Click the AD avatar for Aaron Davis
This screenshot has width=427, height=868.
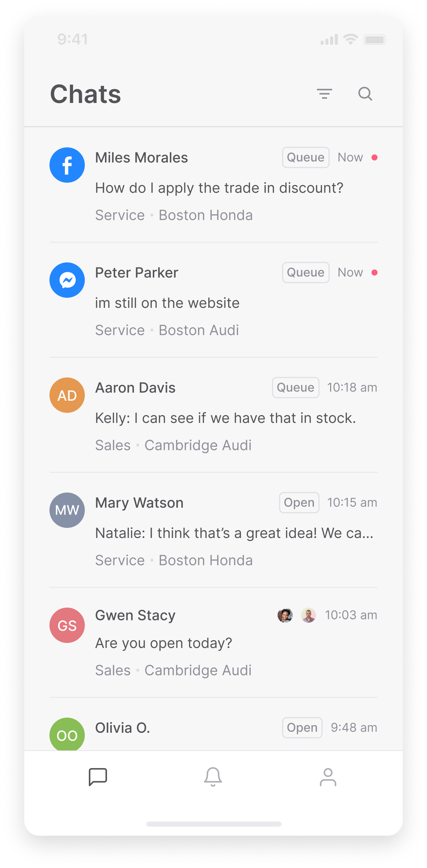pyautogui.click(x=67, y=395)
